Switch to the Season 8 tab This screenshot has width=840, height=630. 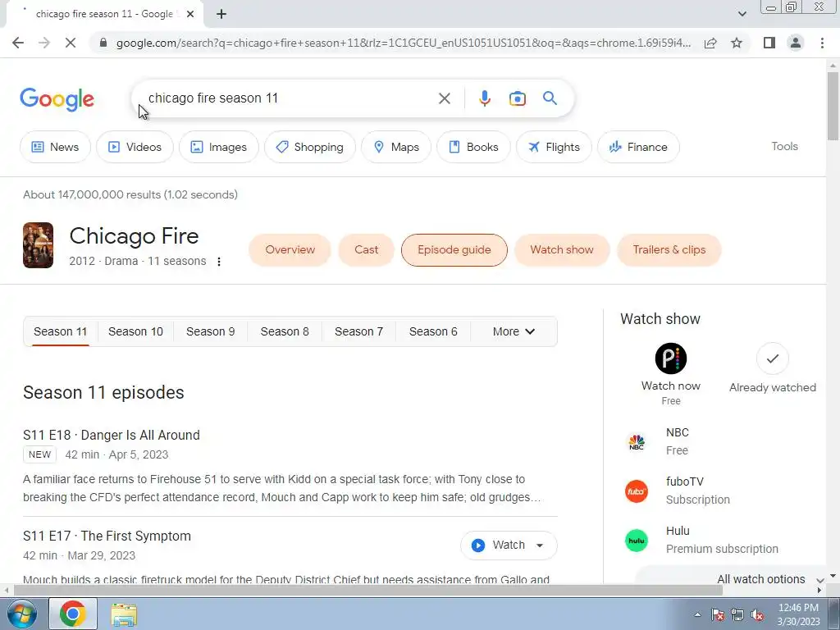point(285,331)
